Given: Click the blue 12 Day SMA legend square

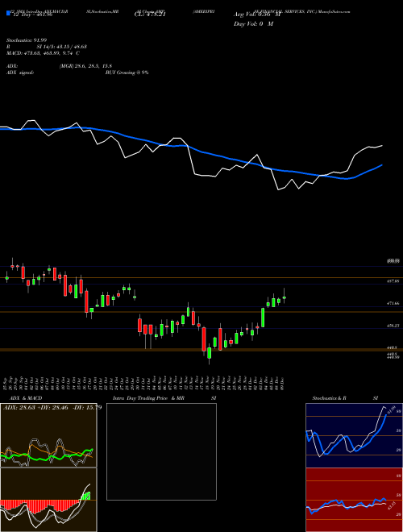Looking at the screenshot, I should pos(9,14).
